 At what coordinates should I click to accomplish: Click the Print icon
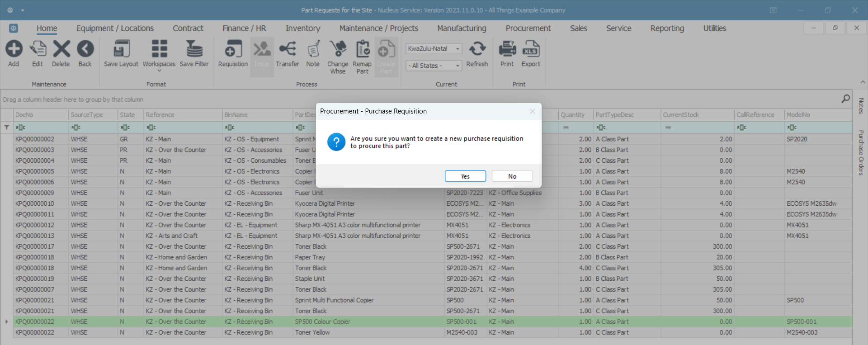[507, 49]
